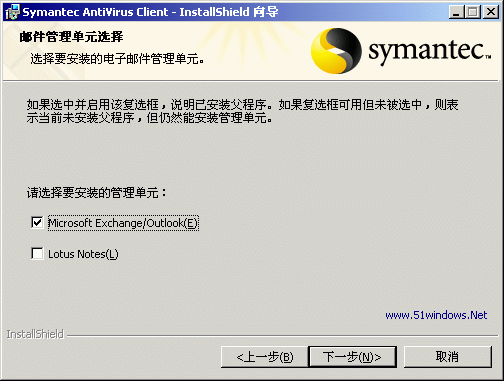
Task: Cancel installation with the 取消 button
Action: (447, 357)
